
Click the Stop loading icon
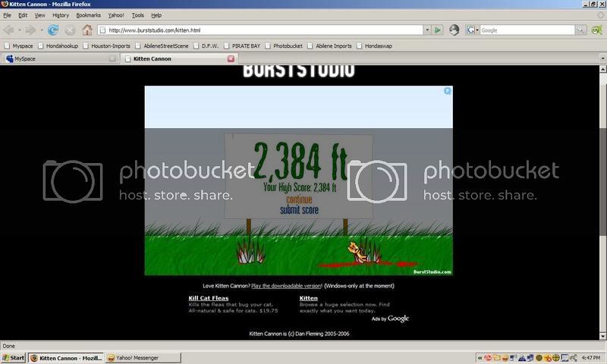point(70,30)
